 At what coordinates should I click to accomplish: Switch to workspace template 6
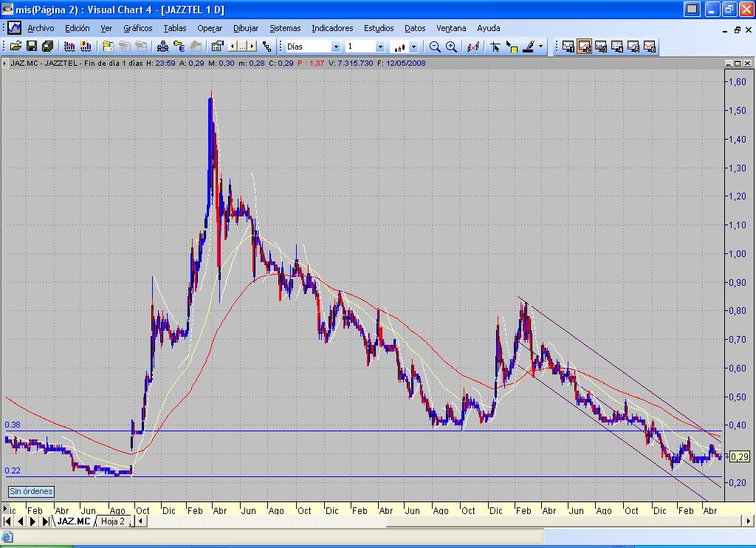[x=649, y=47]
